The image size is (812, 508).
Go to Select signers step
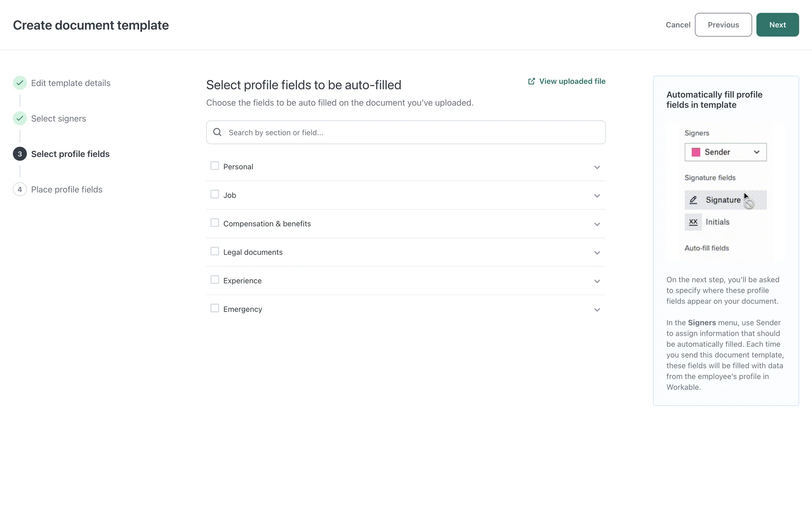pyautogui.click(x=58, y=119)
